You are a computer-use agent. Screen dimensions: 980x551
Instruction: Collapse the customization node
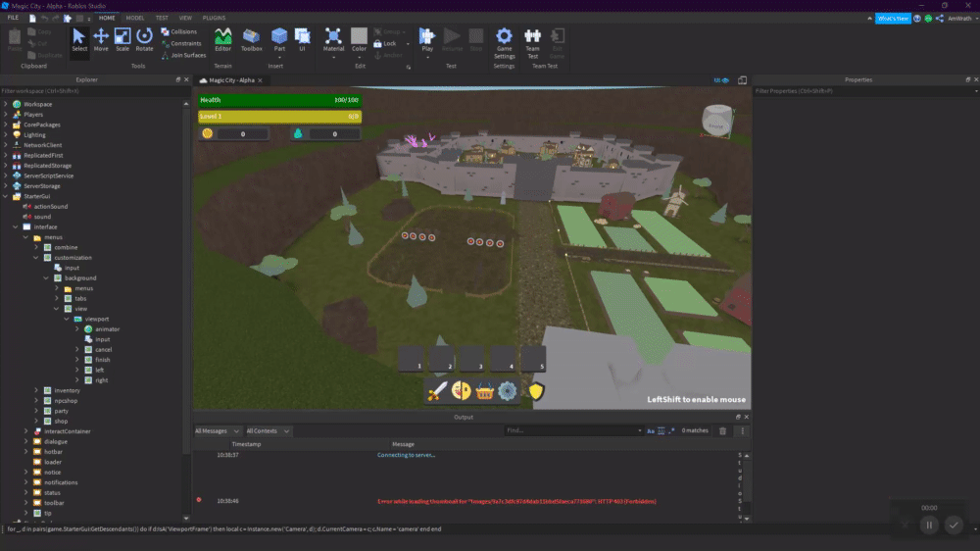[x=36, y=258]
